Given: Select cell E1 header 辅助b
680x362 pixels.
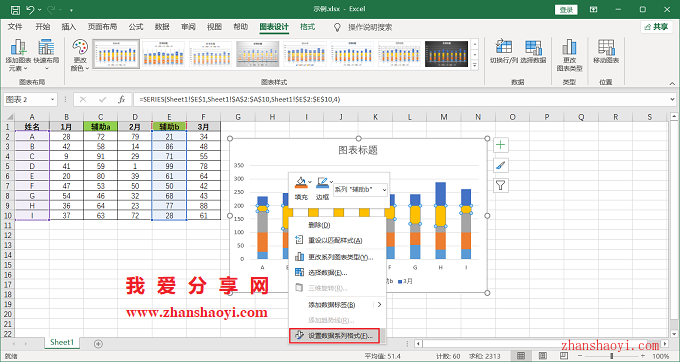Looking at the screenshot, I should pyautogui.click(x=169, y=127).
